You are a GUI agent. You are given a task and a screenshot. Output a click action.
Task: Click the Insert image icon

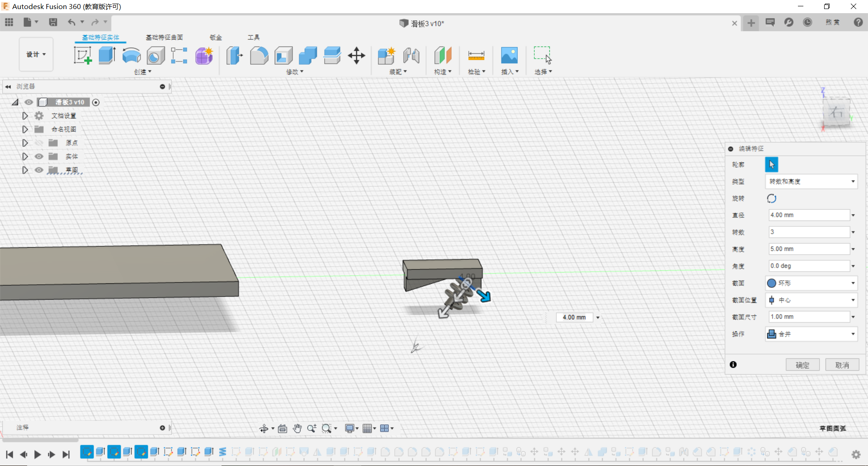pyautogui.click(x=509, y=56)
